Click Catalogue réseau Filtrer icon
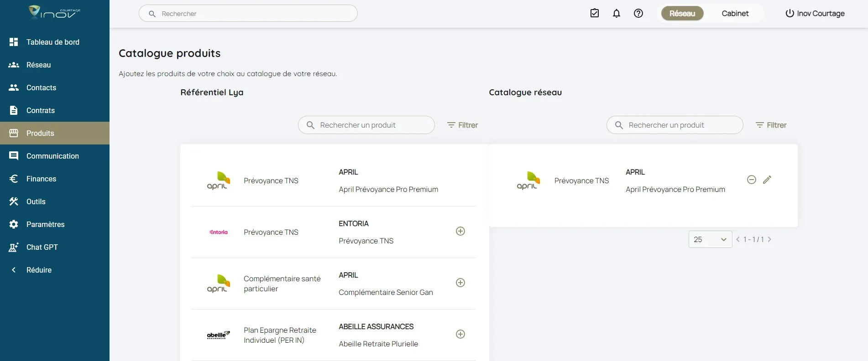 pos(759,125)
